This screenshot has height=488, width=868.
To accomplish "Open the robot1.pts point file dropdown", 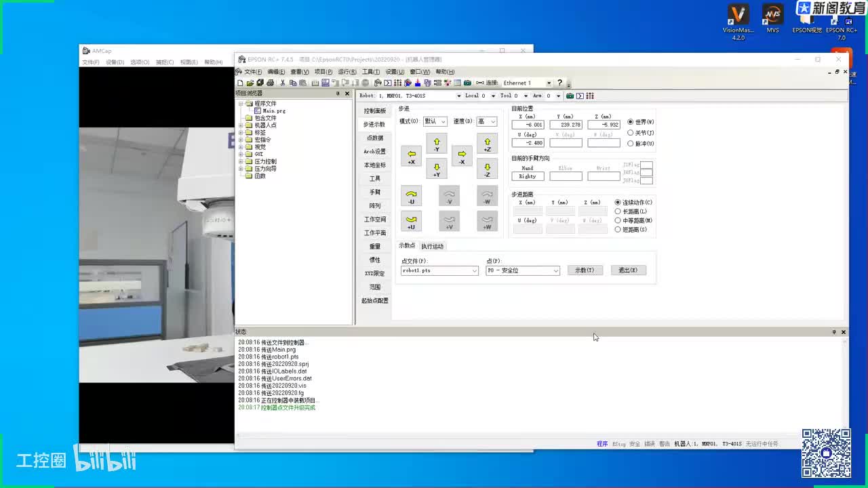I will (439, 270).
